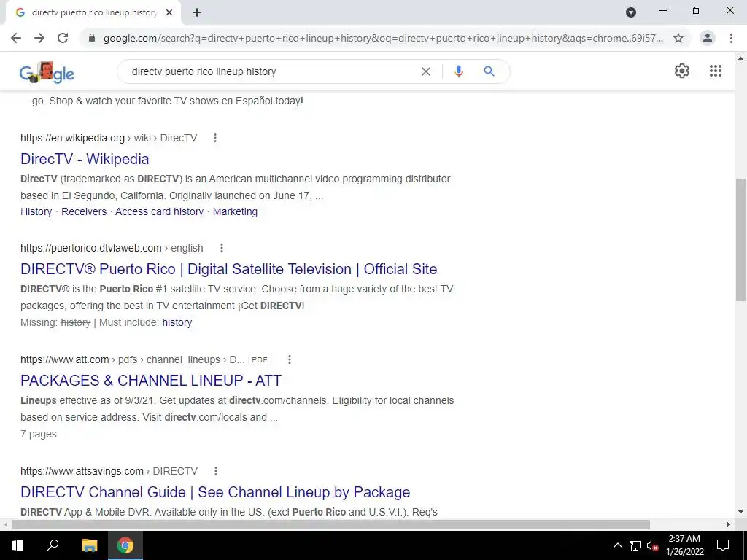Click the '7 pages' text
The height and width of the screenshot is (560, 747).
pos(39,434)
